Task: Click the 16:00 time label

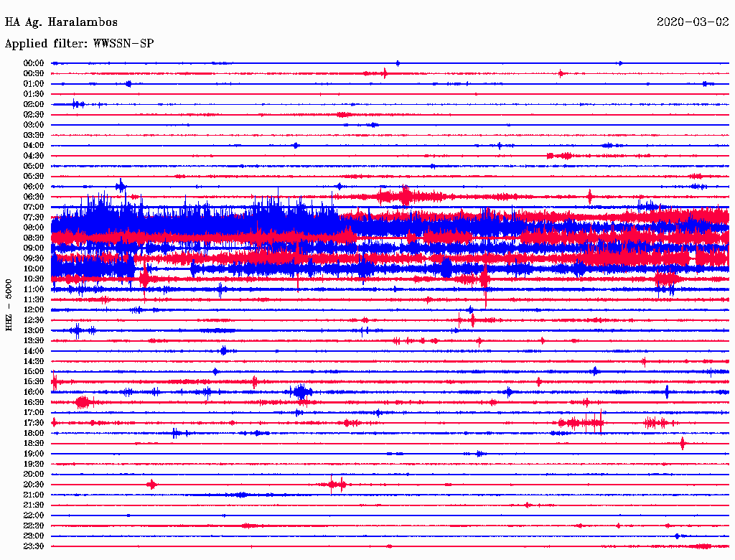Action: click(x=34, y=392)
